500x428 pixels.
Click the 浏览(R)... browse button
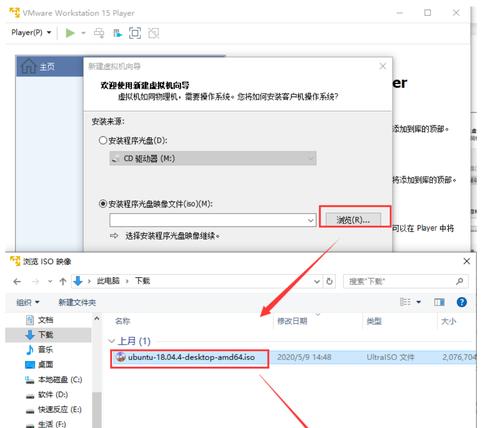pyautogui.click(x=353, y=220)
